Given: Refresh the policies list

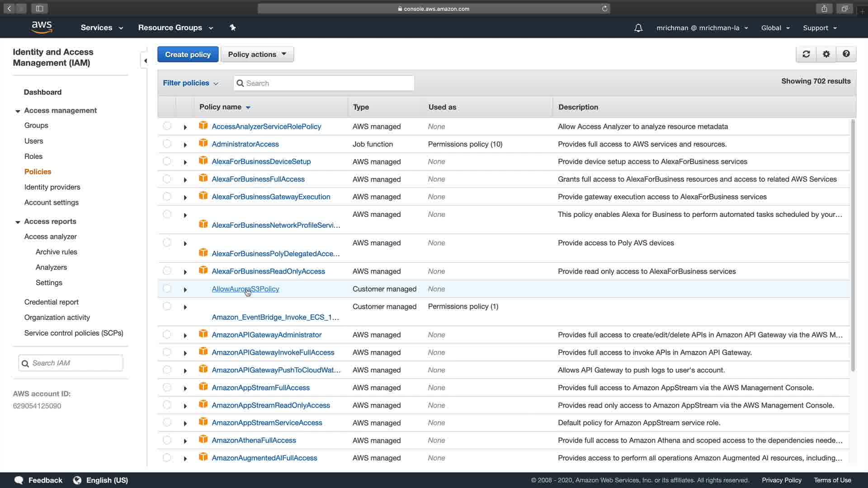Looking at the screenshot, I should coord(806,54).
